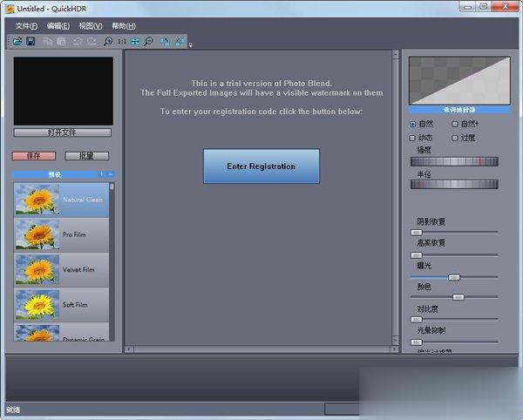Screen dimensions: 523x420
Task: Click the 预设 presets header label
Action: pos(55,174)
